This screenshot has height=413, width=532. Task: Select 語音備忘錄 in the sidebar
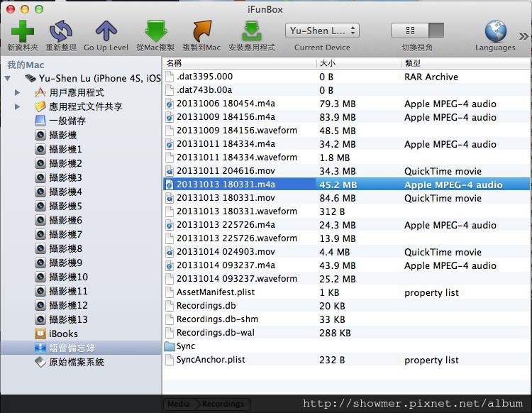(81, 348)
